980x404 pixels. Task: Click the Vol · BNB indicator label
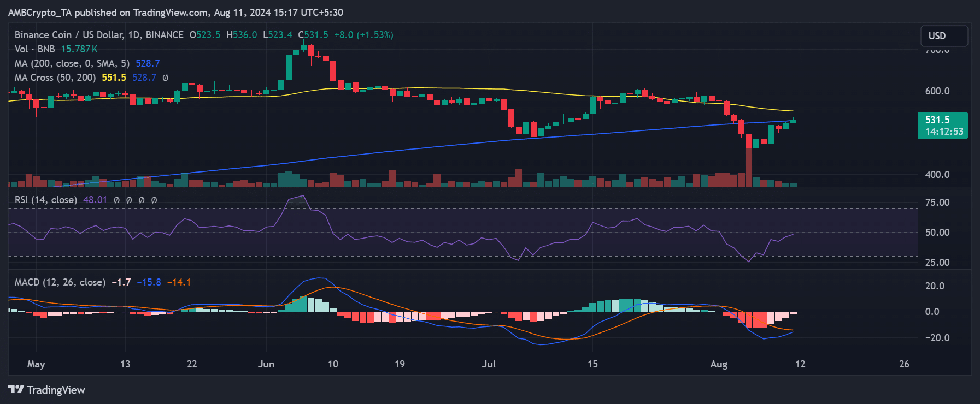35,49
